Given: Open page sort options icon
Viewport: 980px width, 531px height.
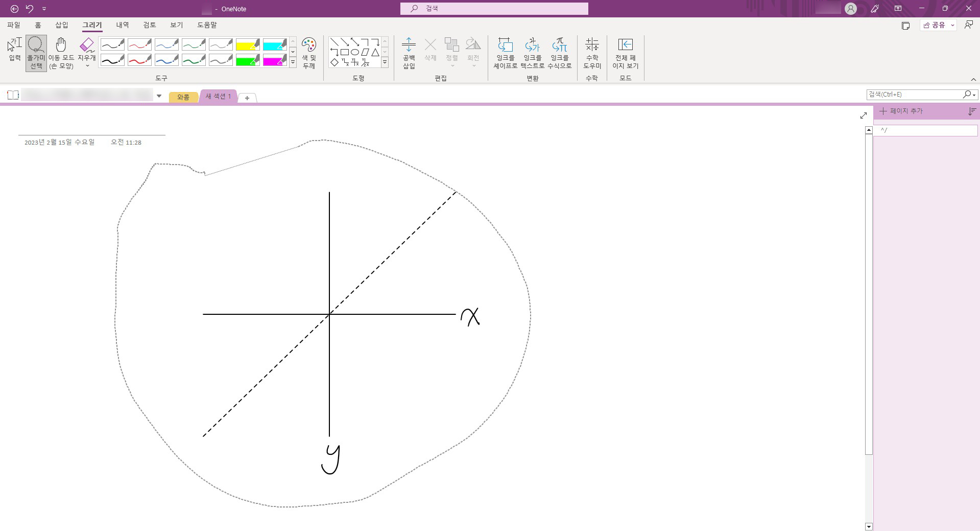Looking at the screenshot, I should tap(972, 111).
